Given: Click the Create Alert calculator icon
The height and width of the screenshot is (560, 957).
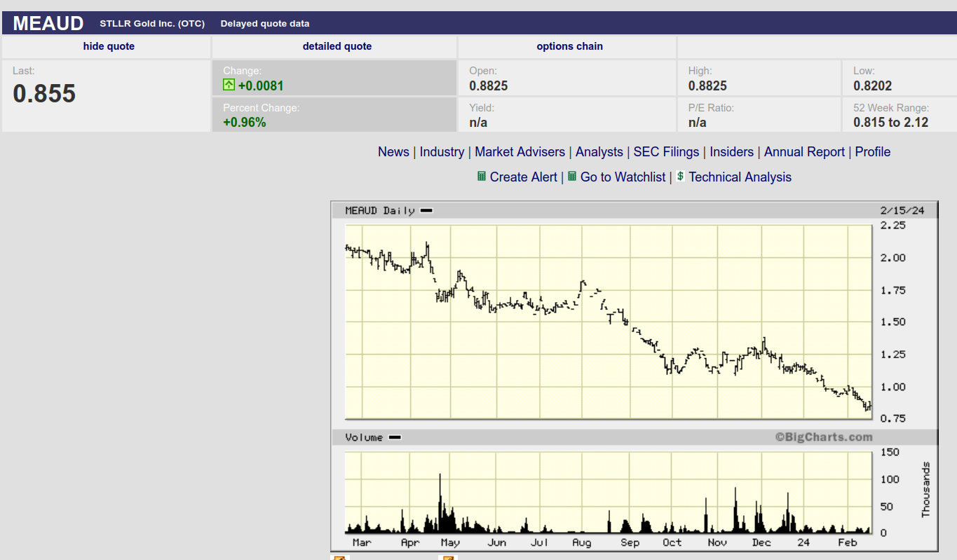Looking at the screenshot, I should click(x=481, y=177).
